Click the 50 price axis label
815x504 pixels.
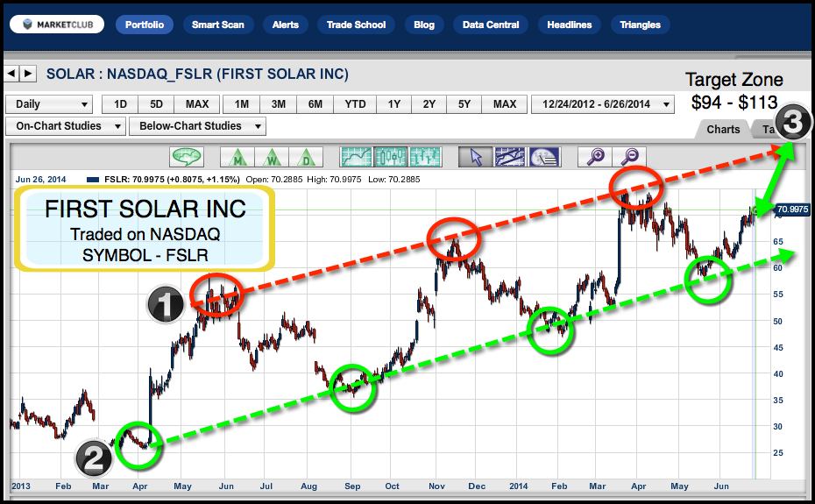click(777, 322)
